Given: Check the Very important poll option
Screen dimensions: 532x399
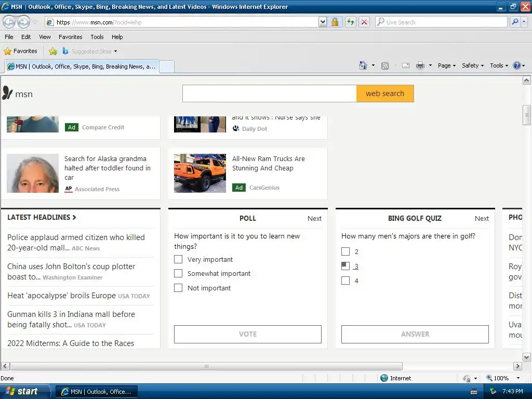Looking at the screenshot, I should tap(178, 259).
